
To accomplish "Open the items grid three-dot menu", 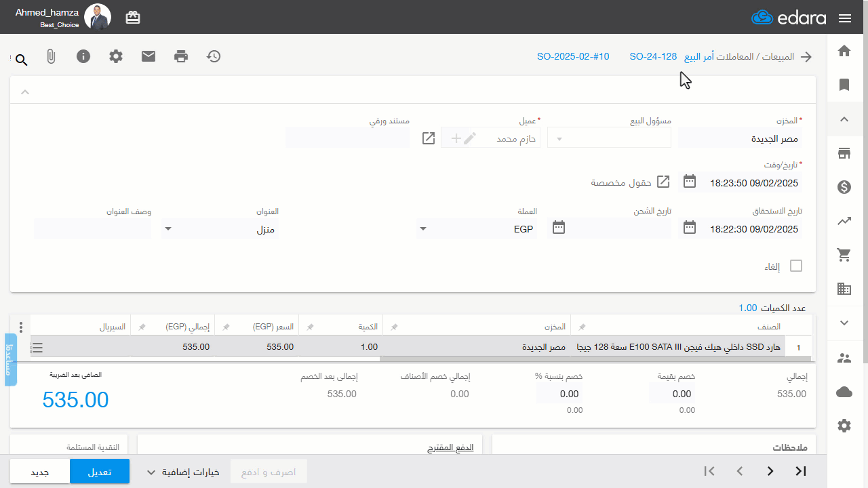I will 20,327.
